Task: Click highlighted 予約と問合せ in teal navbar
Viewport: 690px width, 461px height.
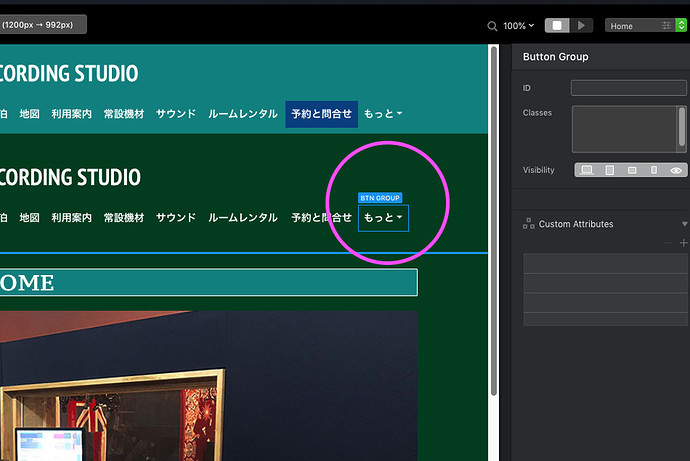Action: tap(322, 114)
